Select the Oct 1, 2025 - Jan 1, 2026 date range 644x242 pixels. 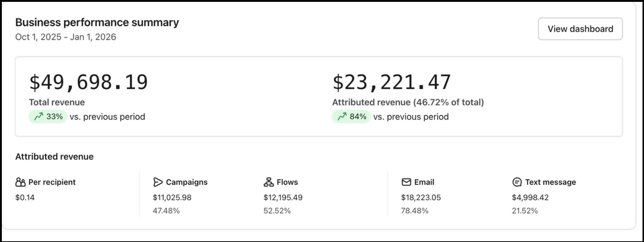[66, 37]
